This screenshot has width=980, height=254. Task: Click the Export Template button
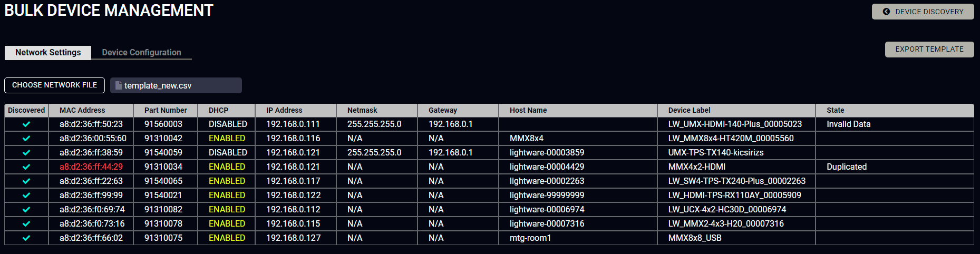tap(929, 50)
